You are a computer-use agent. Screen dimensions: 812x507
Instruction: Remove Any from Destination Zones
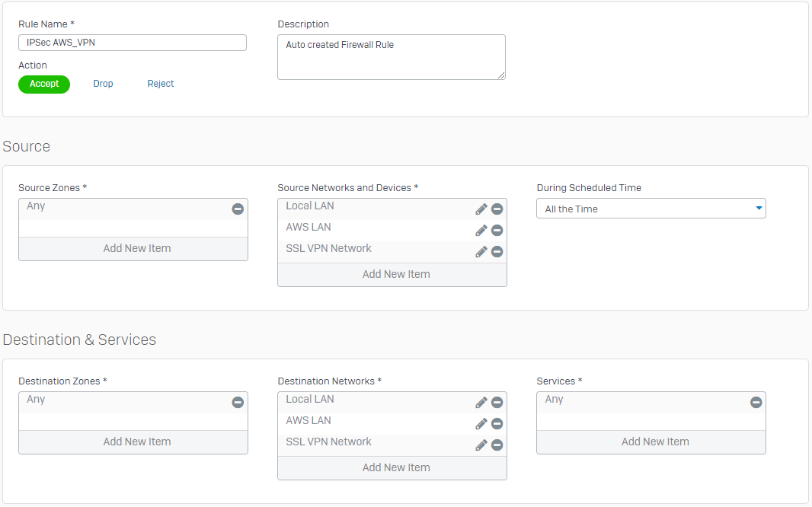click(x=238, y=403)
